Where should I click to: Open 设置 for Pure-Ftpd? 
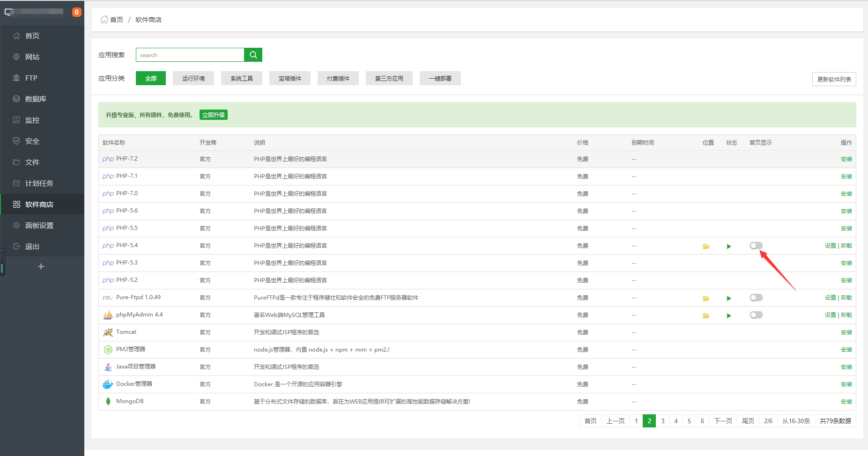tap(830, 298)
